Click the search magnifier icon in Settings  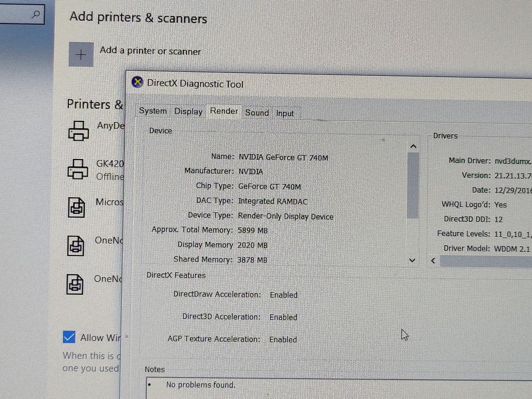[x=35, y=14]
